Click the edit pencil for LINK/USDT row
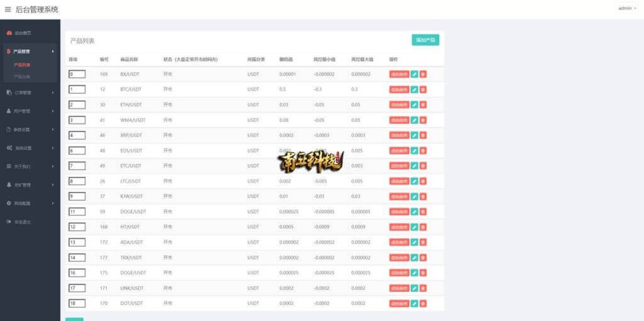Image resolution: width=644 pixels, height=321 pixels. click(414, 288)
